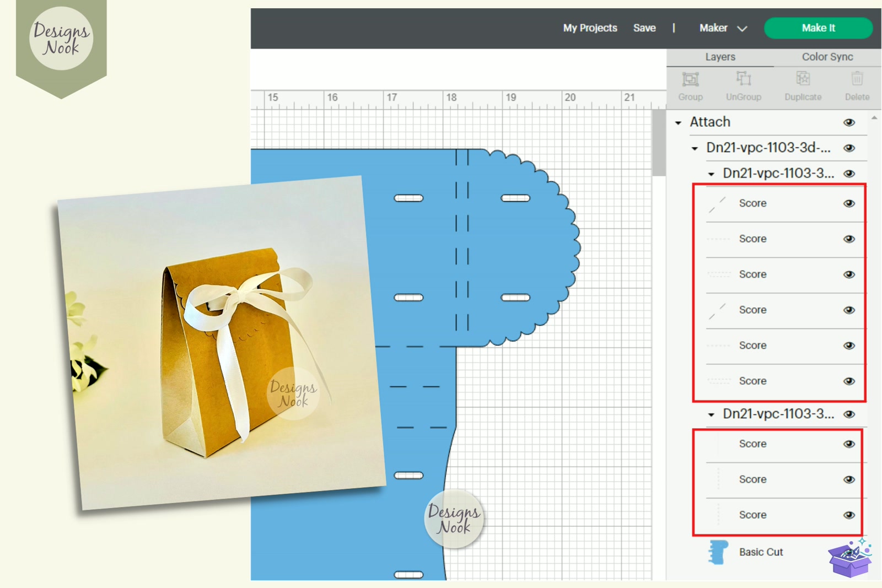
Task: Click the UnGroup icon
Action: (x=744, y=79)
